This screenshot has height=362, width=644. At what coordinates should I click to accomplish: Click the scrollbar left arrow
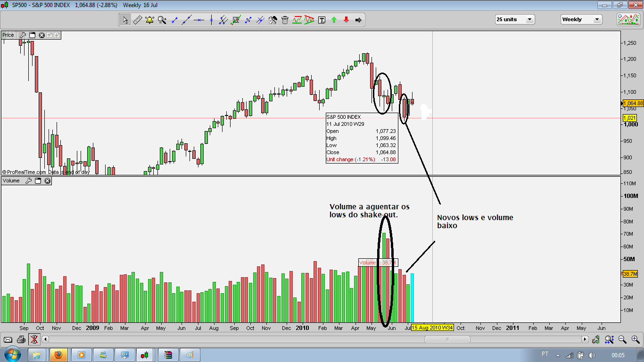[45, 339]
